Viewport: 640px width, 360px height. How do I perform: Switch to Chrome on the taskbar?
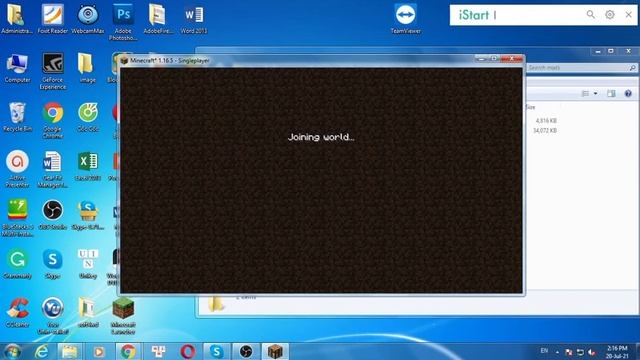(127, 351)
